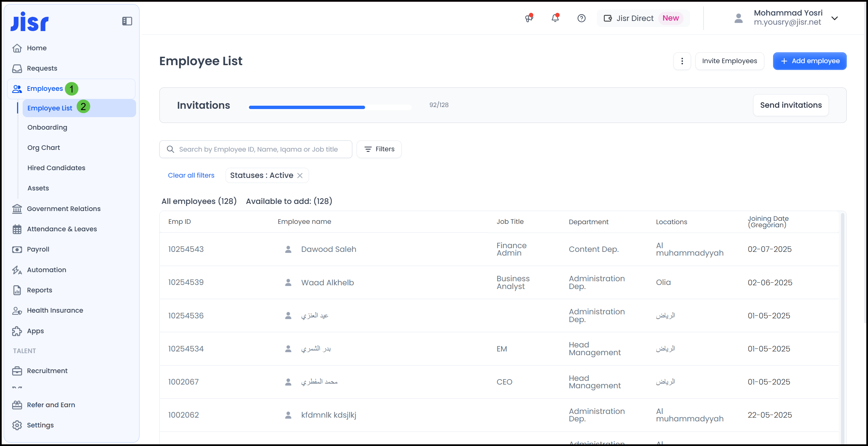Image resolution: width=868 pixels, height=446 pixels.
Task: Click Dawood Saleh's avatar icon
Action: [288, 250]
